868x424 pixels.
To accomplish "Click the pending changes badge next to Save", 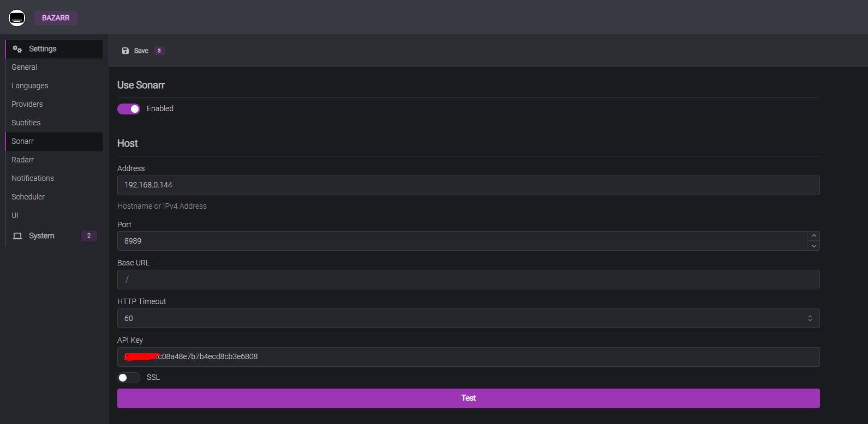I will [x=159, y=51].
